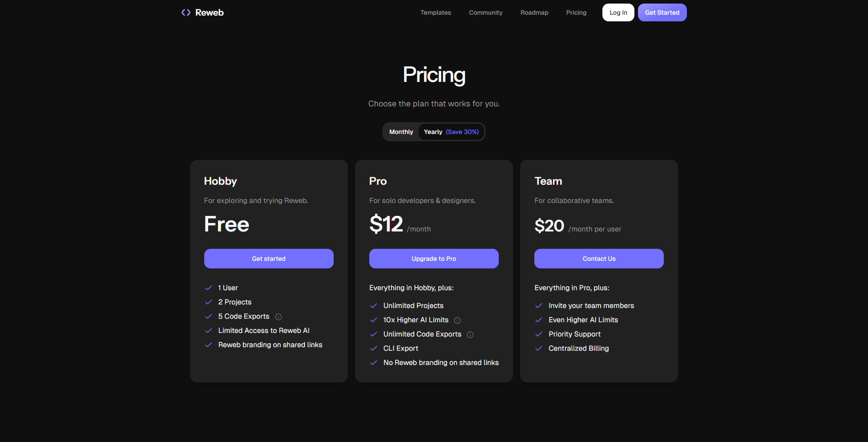Screen dimensions: 868x442
Task: Click the Hobby plan Get started button
Action: point(269,259)
